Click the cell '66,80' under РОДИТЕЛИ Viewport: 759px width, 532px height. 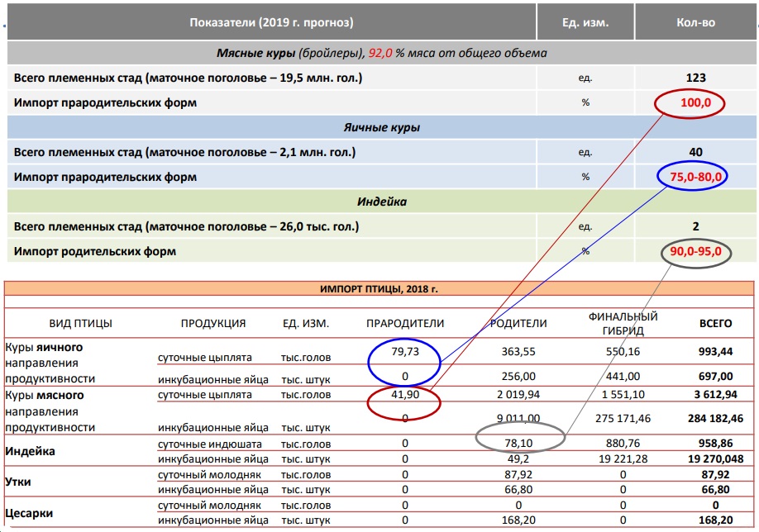pos(518,489)
